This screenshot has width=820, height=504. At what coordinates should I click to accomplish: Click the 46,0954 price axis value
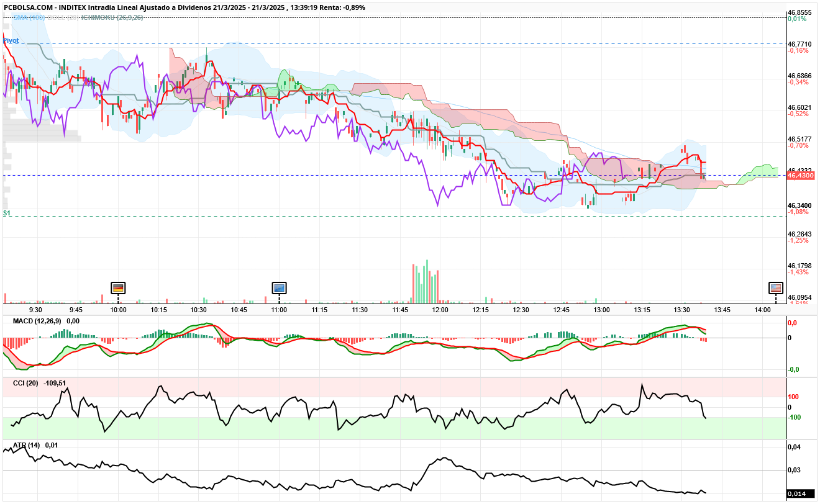(799, 297)
